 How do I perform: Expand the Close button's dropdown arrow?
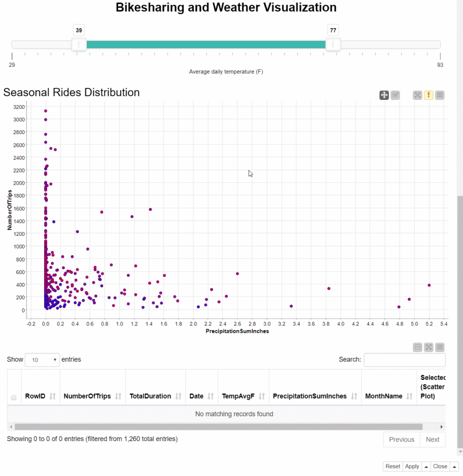point(454,467)
